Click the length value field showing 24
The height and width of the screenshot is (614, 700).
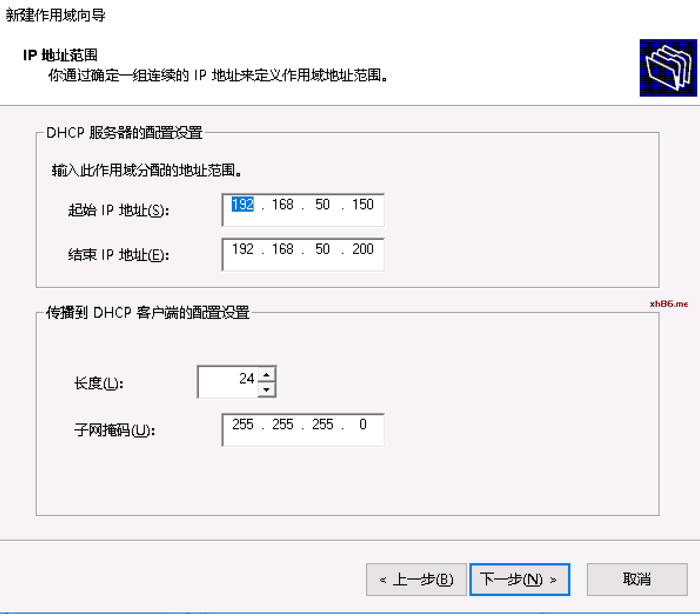tap(228, 382)
